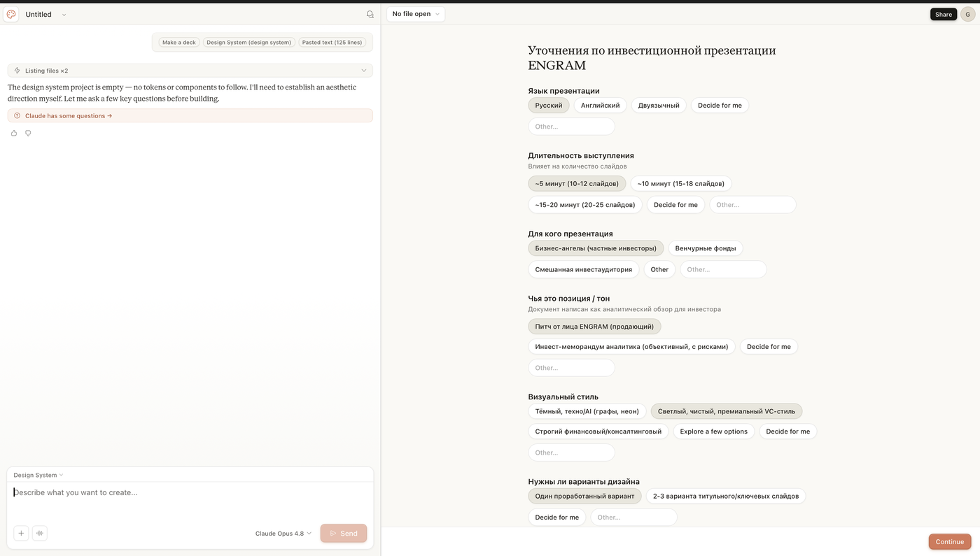Select Тёмный, техно/AI visual style option

point(587,411)
